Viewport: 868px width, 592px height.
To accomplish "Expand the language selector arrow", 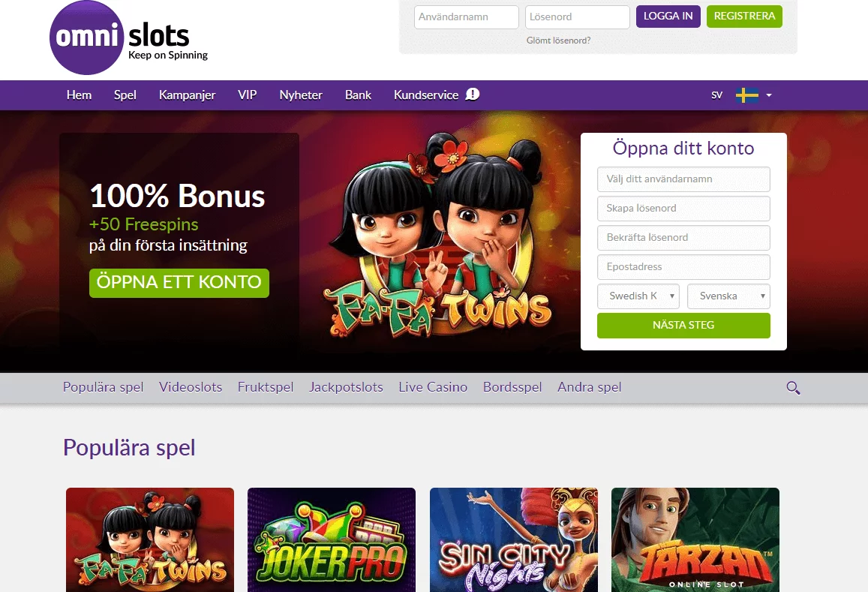I will (x=769, y=95).
